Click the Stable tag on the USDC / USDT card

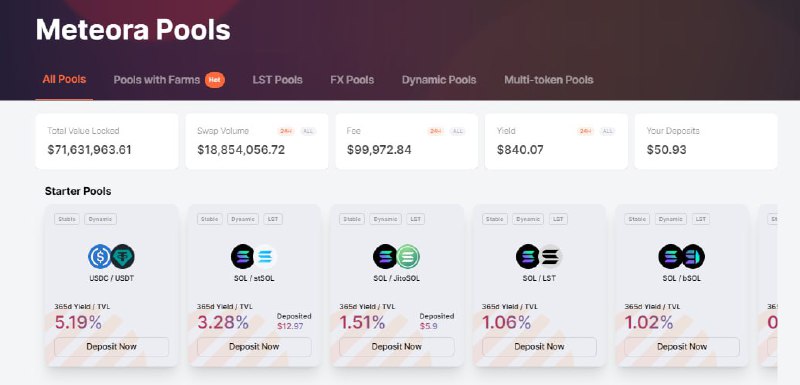(67, 219)
